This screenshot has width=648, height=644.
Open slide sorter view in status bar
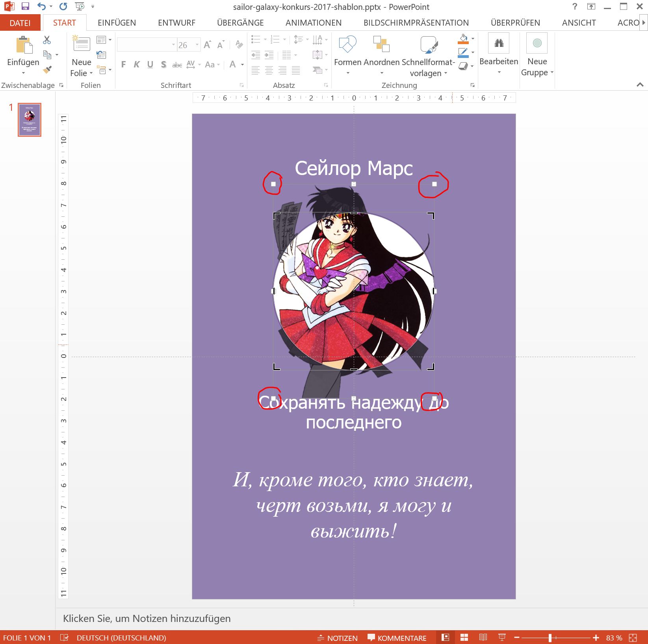click(x=464, y=638)
